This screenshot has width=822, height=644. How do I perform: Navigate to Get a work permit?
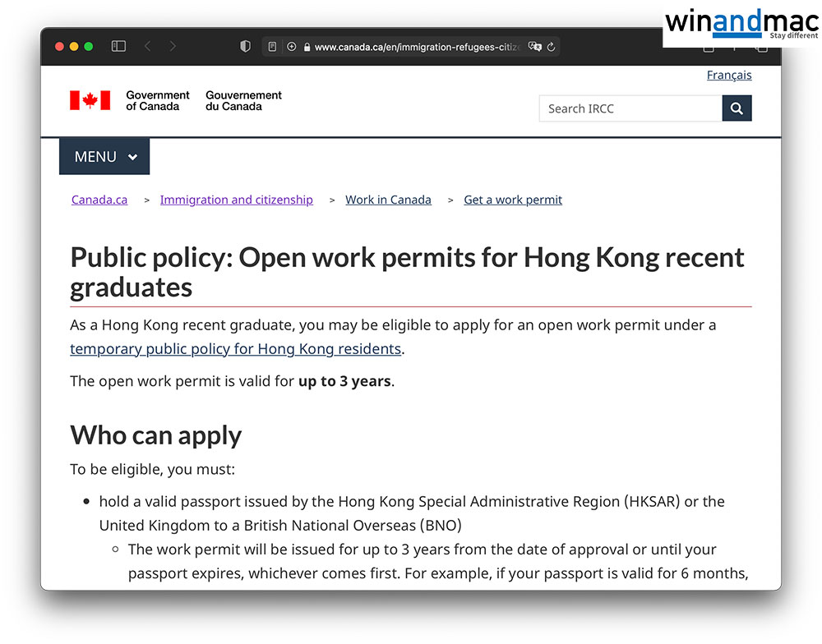click(513, 200)
